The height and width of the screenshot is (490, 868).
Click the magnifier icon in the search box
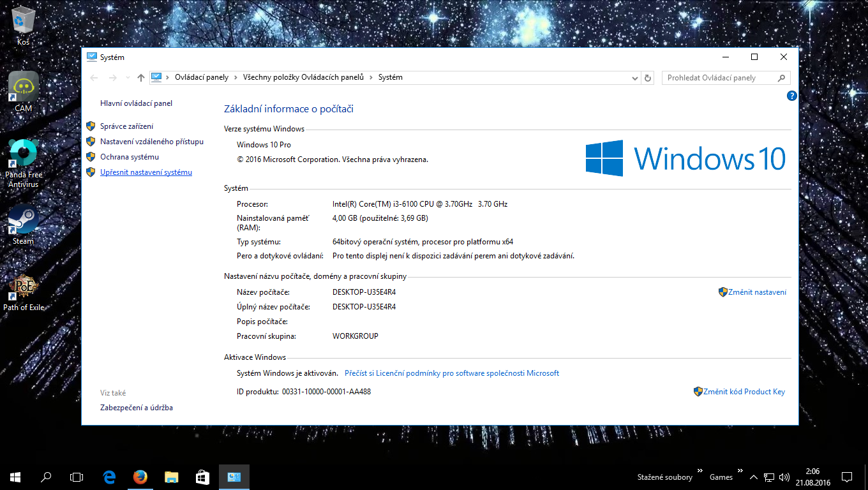click(781, 78)
